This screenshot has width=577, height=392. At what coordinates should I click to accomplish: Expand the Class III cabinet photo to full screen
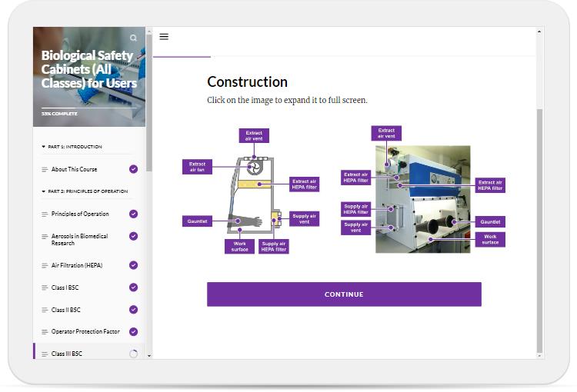(x=422, y=199)
